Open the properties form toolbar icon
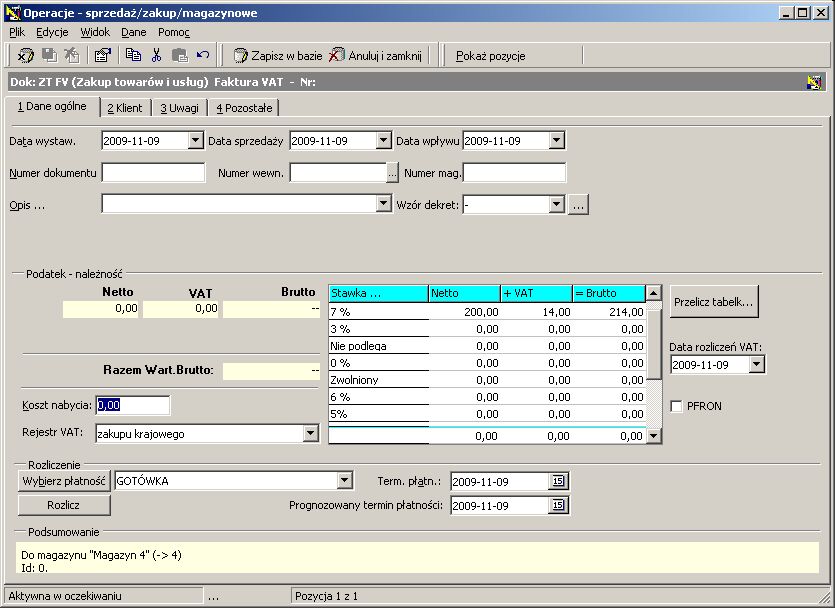 [102, 55]
